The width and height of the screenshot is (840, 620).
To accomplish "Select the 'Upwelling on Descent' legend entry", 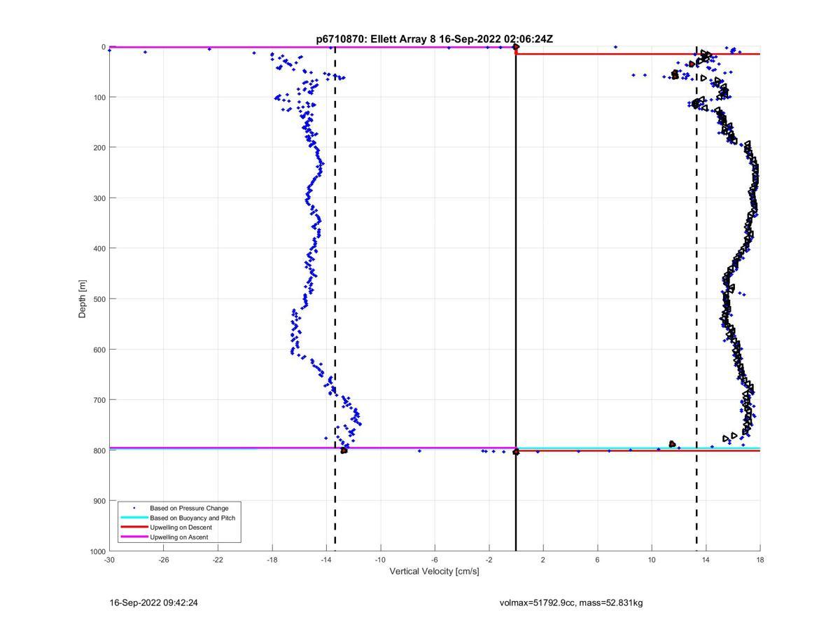I will (181, 528).
